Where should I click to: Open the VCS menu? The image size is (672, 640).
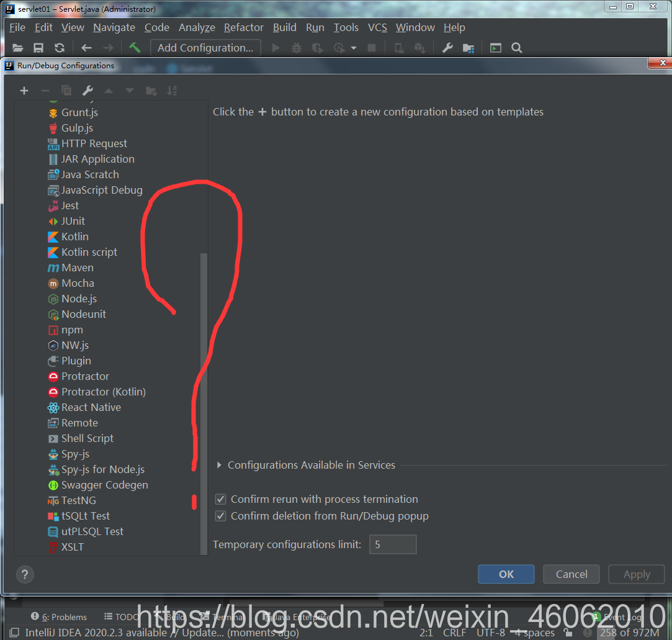[377, 27]
